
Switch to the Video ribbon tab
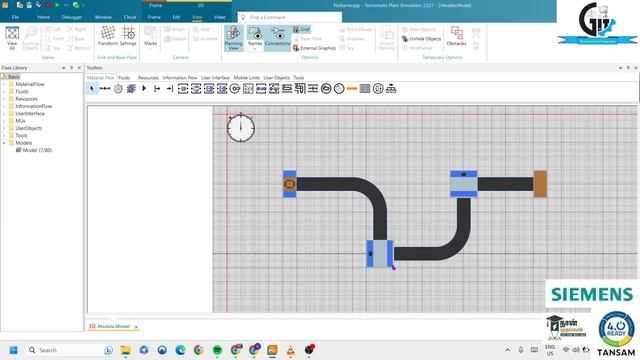coord(219,17)
